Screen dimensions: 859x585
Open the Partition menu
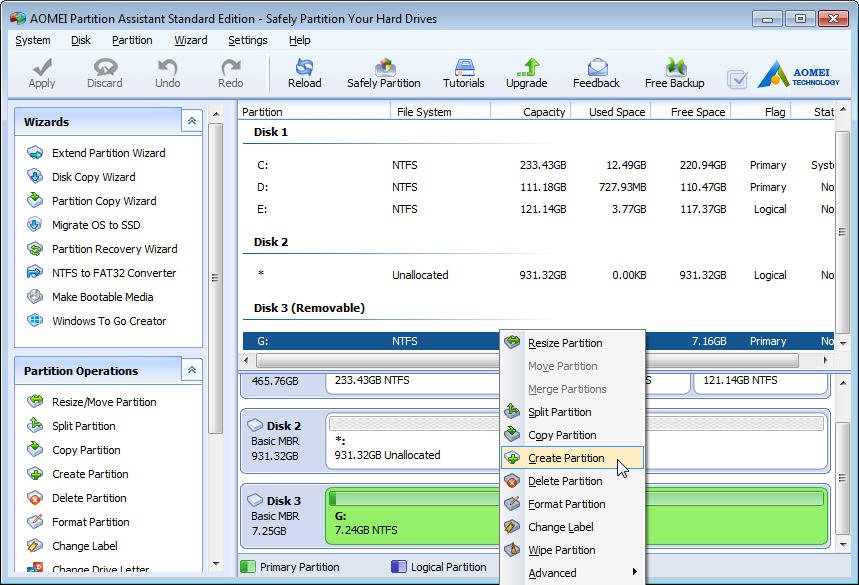coord(132,41)
